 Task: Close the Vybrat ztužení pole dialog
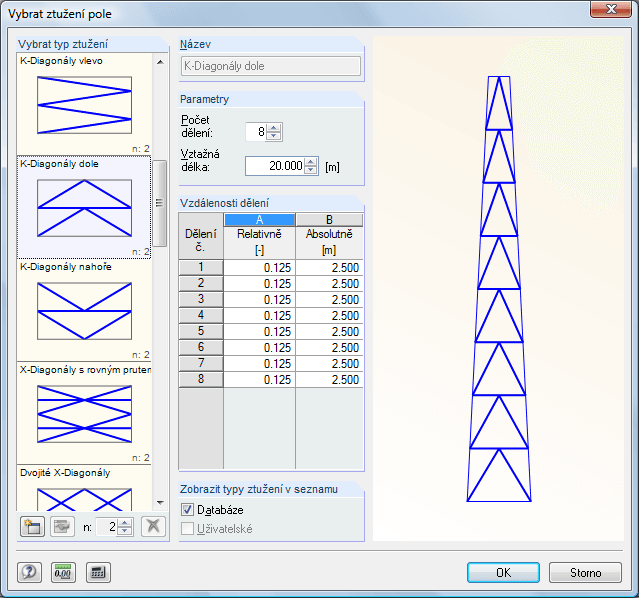610,9
